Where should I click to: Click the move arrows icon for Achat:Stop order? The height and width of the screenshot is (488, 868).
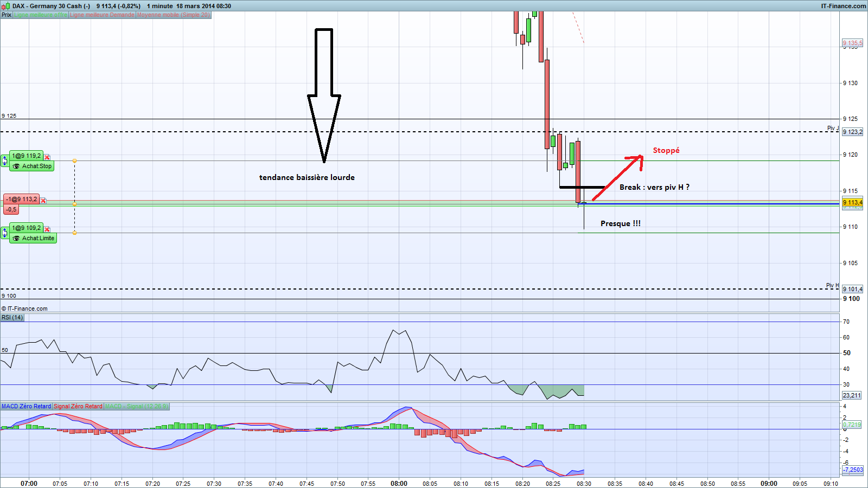click(4, 160)
